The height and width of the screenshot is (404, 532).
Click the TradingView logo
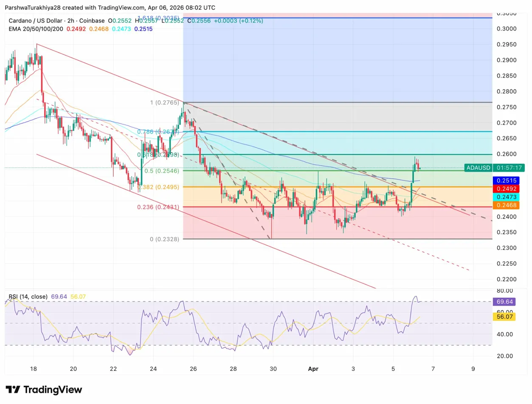[x=42, y=389]
